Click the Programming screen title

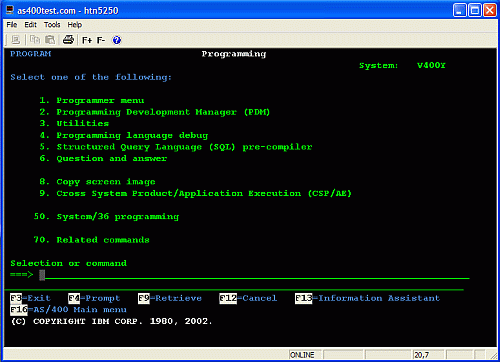click(234, 54)
